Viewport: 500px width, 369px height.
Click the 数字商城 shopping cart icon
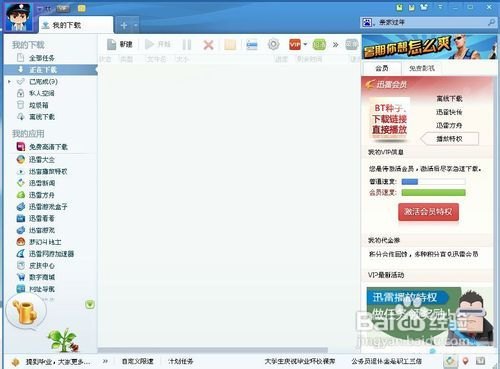[21, 277]
